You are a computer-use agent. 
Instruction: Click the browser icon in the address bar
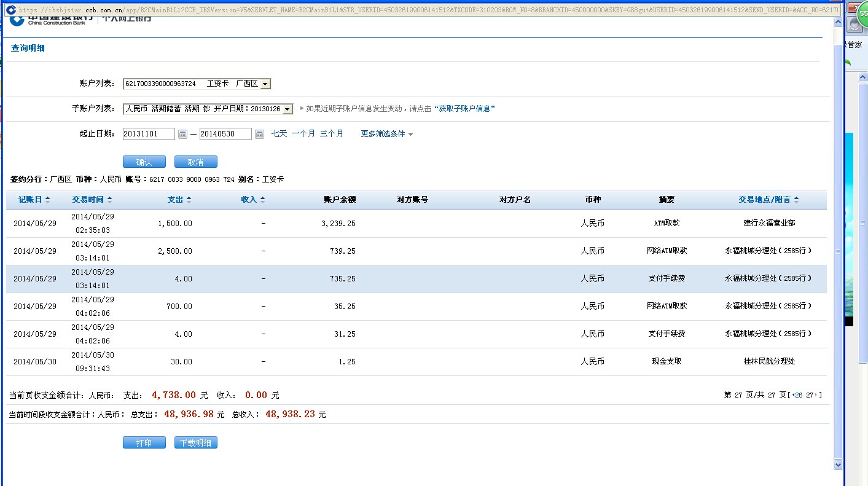coord(10,10)
